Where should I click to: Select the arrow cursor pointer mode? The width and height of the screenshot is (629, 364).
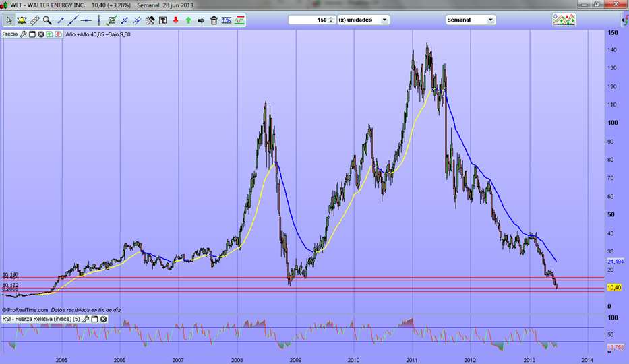click(x=9, y=20)
